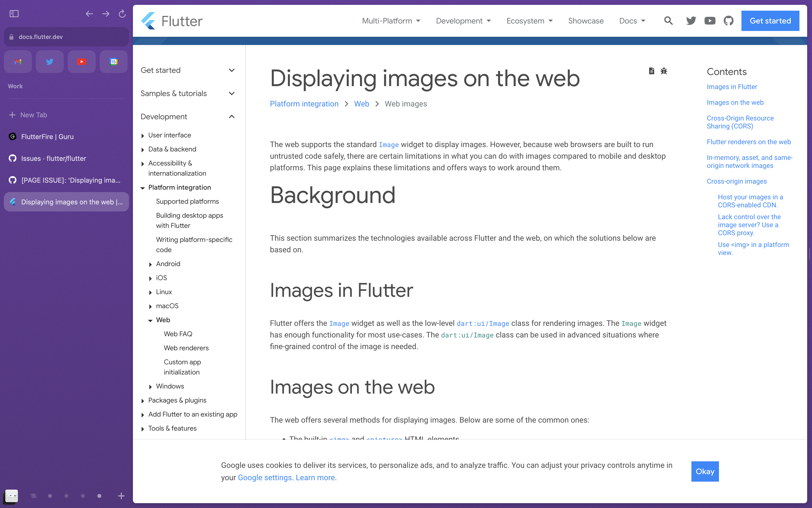812x508 pixels.
Task: Open the Docs dropdown menu
Action: [632, 21]
